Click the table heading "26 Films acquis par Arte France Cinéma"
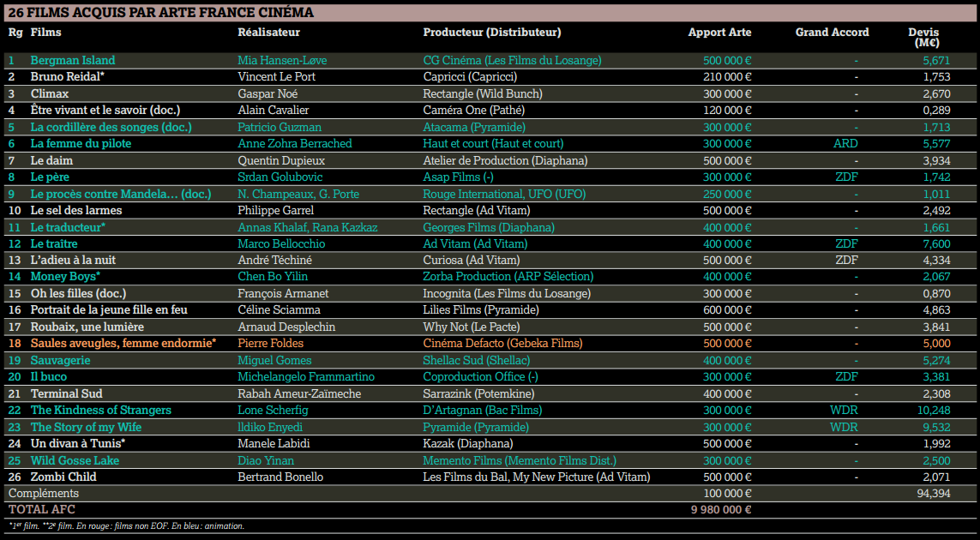The width and height of the screenshot is (980, 540). 160,12
